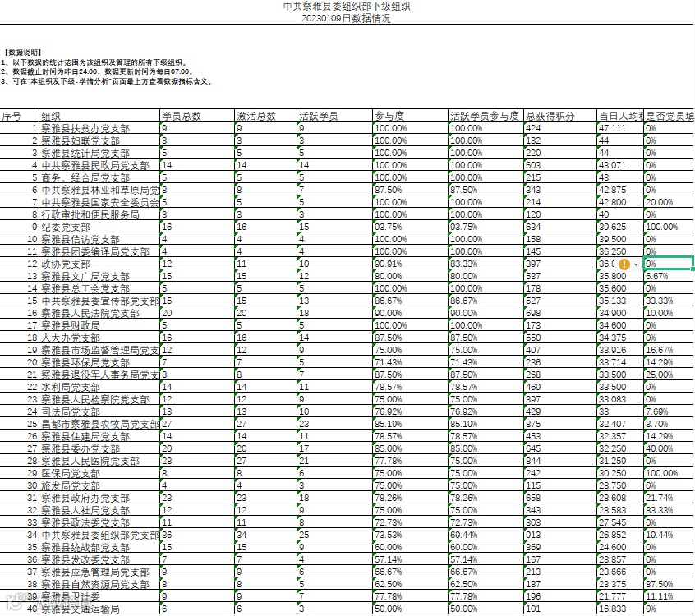The image size is (695, 616).
Task: Click the 参与度 value 90.91%
Action: pyautogui.click(x=410, y=264)
